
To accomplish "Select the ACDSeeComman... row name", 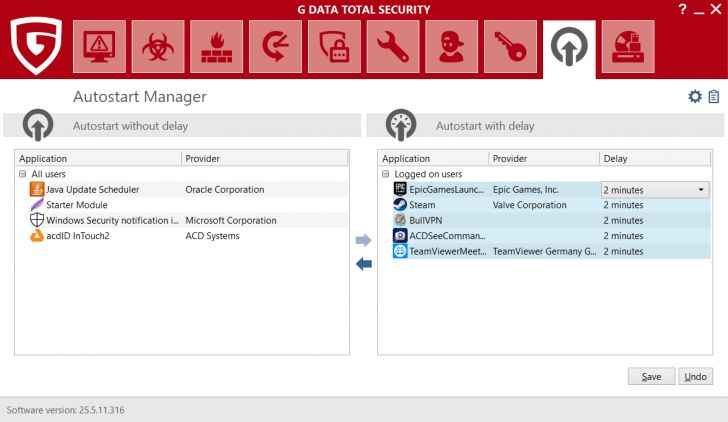I will (x=447, y=236).
